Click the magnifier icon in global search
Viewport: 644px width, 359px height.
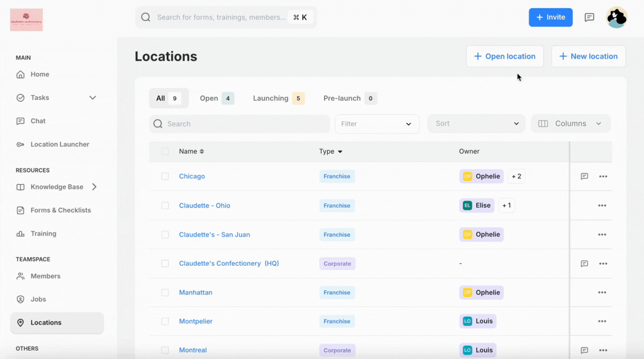tap(146, 17)
